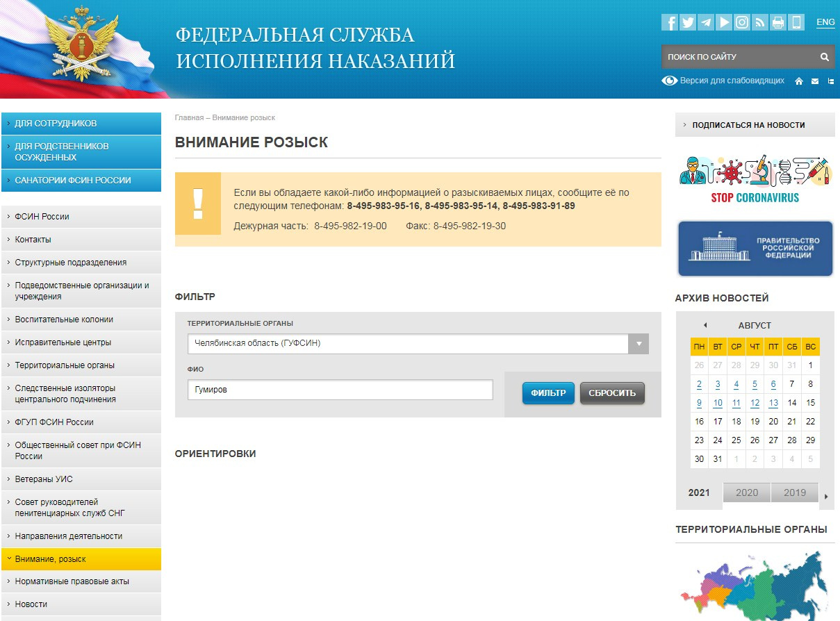The width and height of the screenshot is (840, 621).
Task: Click ФИО field containing Гумиров
Action: 340,390
